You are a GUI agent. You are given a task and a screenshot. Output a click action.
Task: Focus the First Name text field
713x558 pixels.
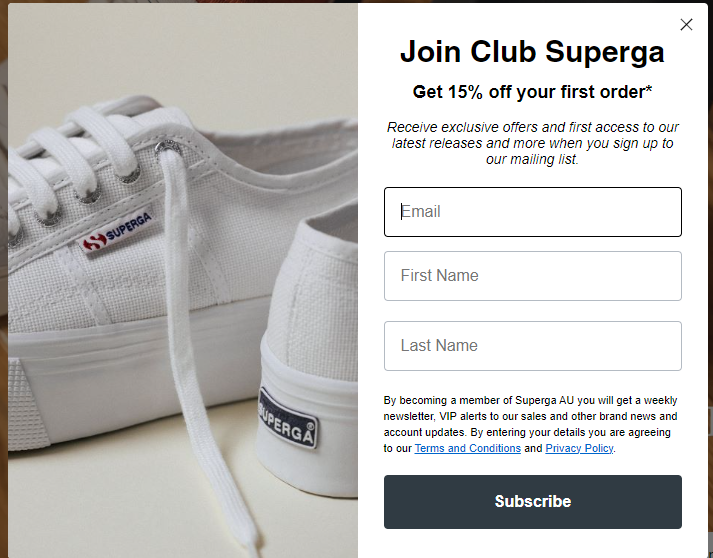(533, 276)
